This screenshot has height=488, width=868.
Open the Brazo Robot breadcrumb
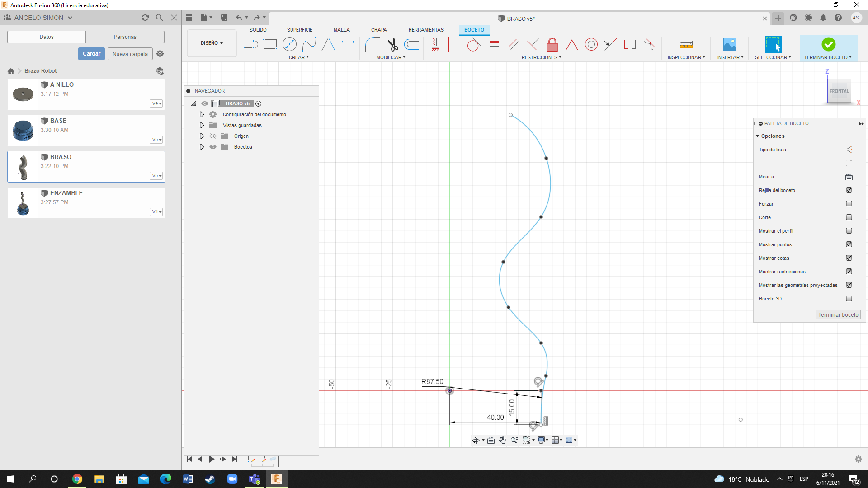[x=40, y=71]
